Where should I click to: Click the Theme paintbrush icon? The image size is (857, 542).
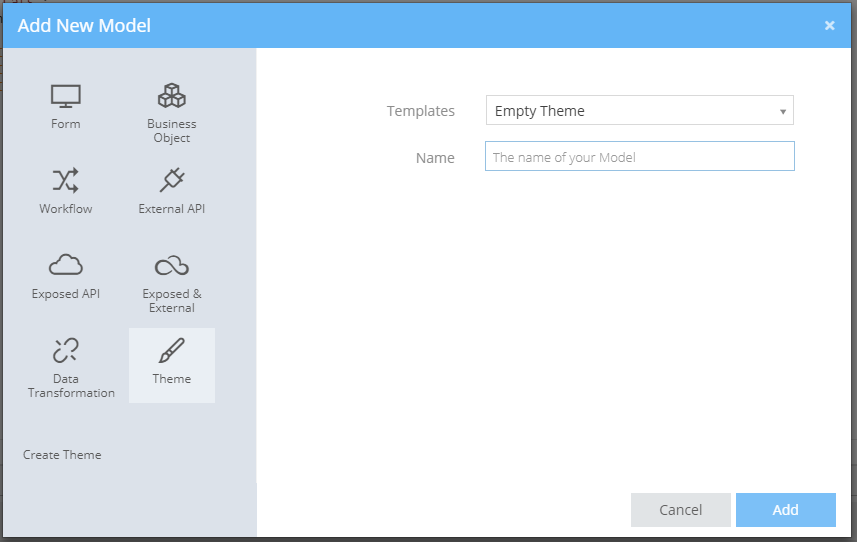[x=172, y=351]
